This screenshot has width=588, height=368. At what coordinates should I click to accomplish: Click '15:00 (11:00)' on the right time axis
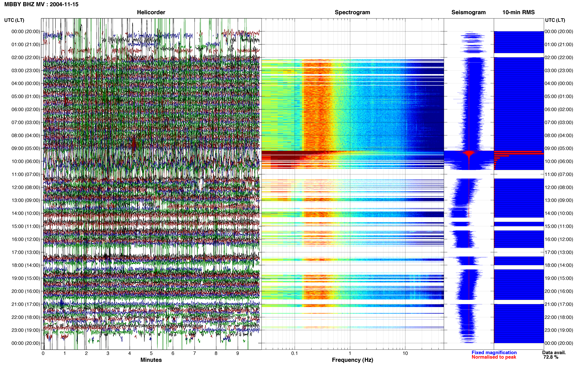[559, 226]
